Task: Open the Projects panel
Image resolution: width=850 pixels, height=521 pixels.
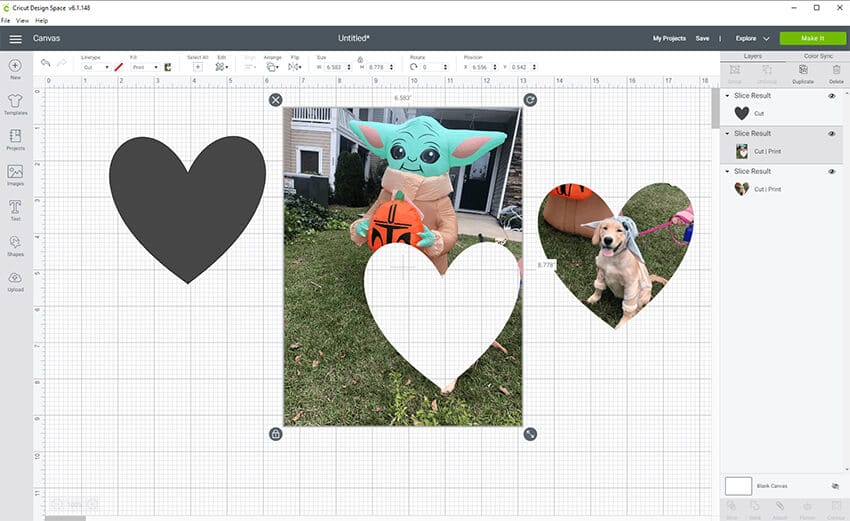Action: pos(15,136)
